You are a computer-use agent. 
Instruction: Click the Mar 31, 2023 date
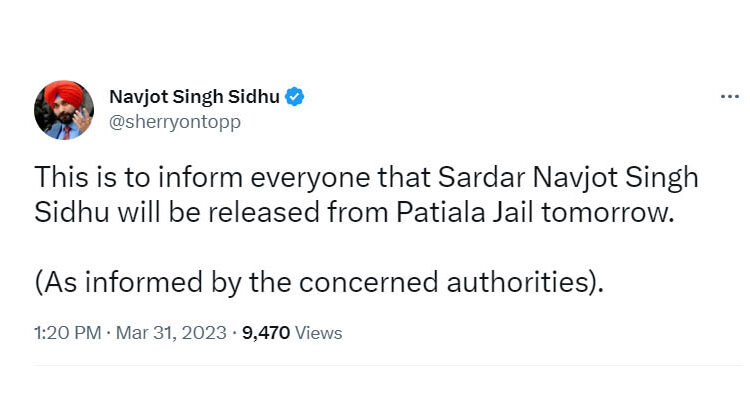coord(170,333)
